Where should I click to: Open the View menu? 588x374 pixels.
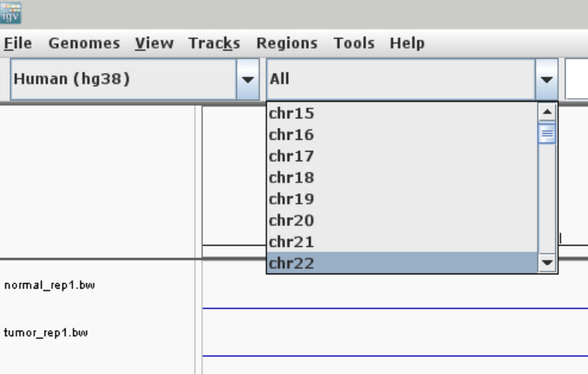153,43
